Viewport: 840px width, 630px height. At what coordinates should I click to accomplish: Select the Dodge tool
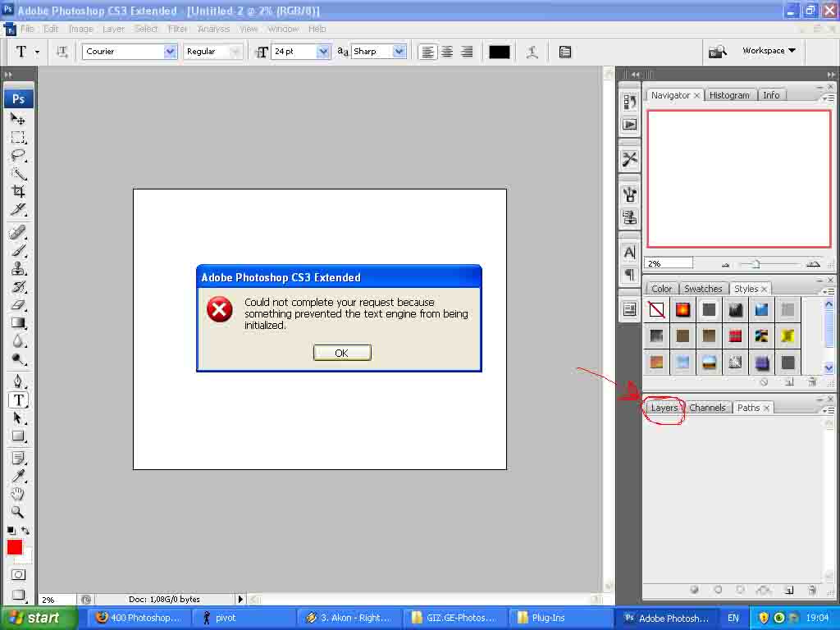[18, 359]
